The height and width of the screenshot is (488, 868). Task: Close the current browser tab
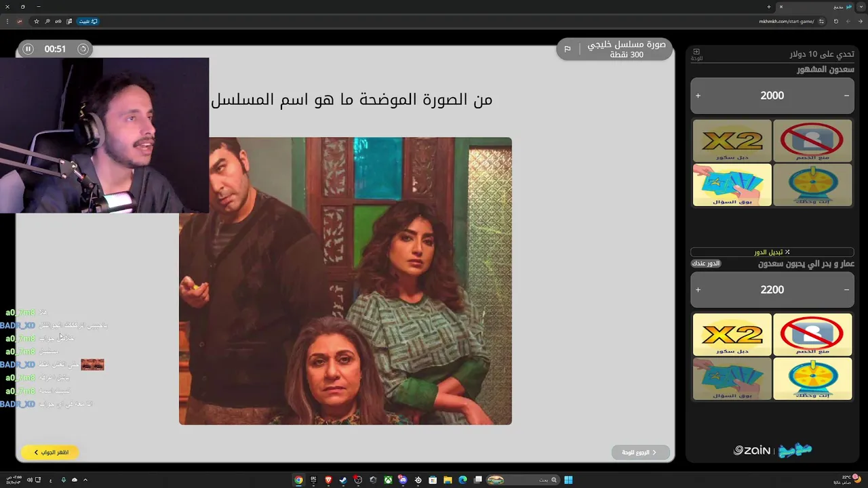tap(781, 7)
